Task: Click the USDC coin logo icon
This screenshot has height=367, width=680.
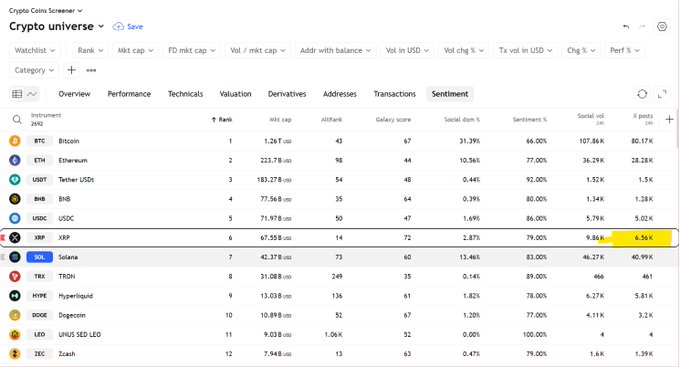Action: click(x=15, y=218)
